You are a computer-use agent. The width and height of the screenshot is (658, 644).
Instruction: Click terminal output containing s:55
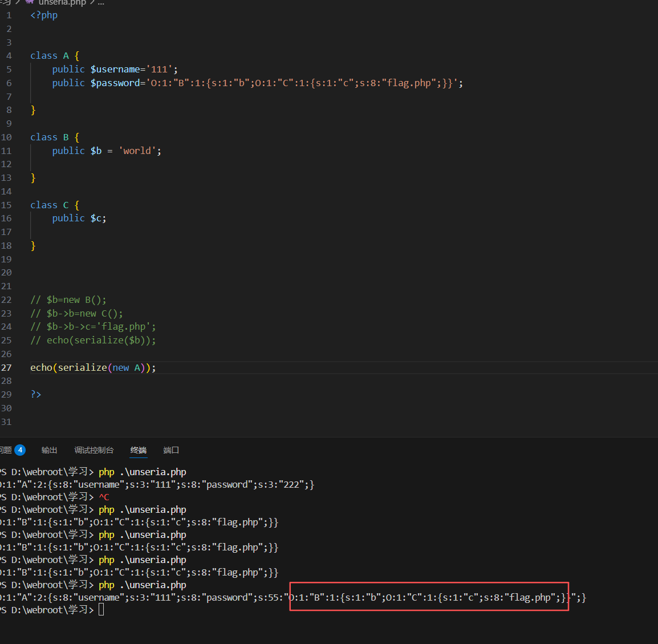coord(293,597)
